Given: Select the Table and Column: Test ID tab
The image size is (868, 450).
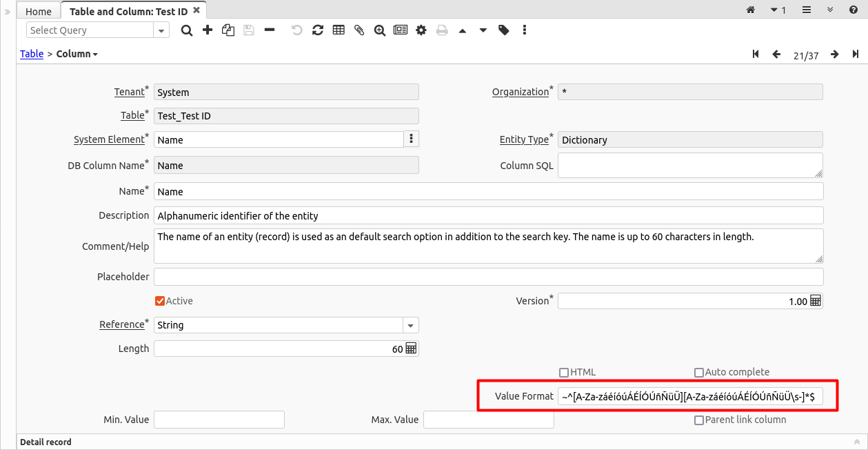Looking at the screenshot, I should (128, 11).
